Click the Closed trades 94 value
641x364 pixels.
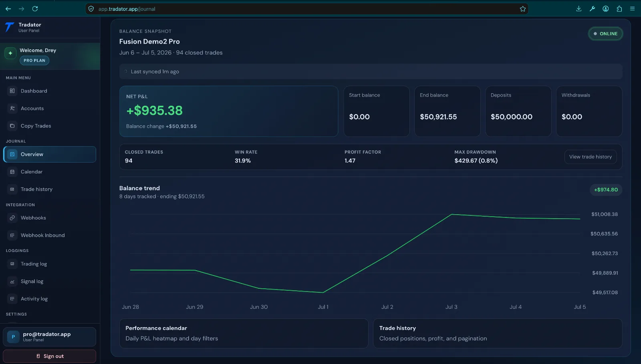tap(129, 161)
